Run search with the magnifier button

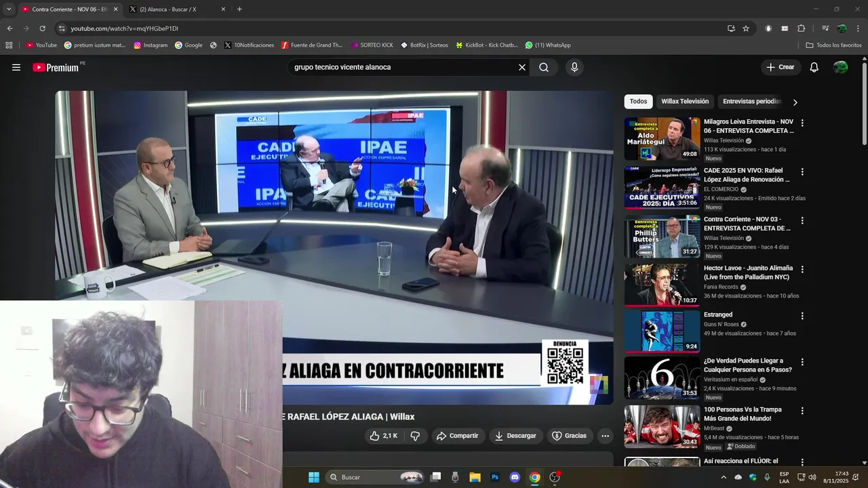coord(544,67)
